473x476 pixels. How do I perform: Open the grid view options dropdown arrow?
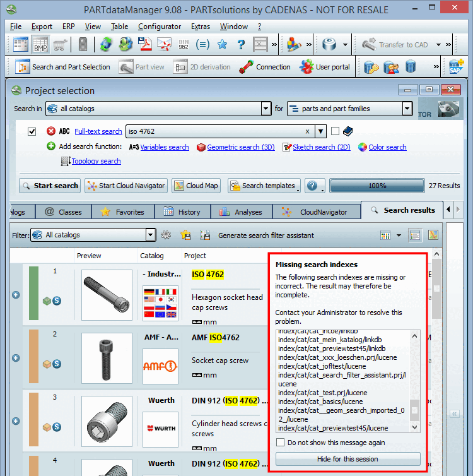tap(399, 235)
